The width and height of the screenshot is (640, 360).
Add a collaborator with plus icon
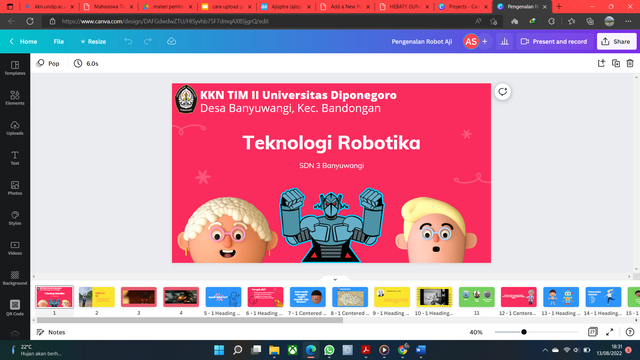(484, 41)
